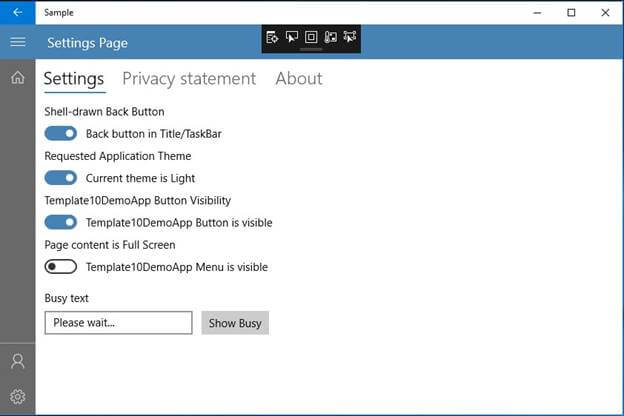
Task: Go to the Home page icon
Action: [18, 77]
